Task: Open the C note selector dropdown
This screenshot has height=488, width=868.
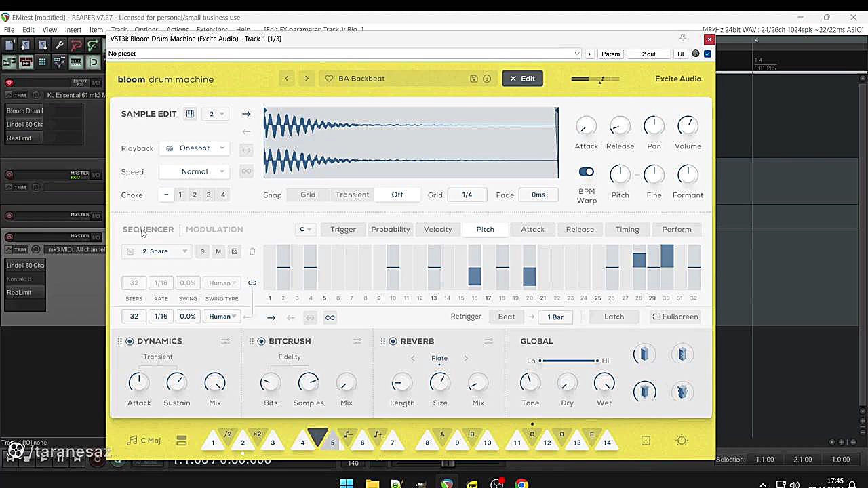Action: (306, 230)
